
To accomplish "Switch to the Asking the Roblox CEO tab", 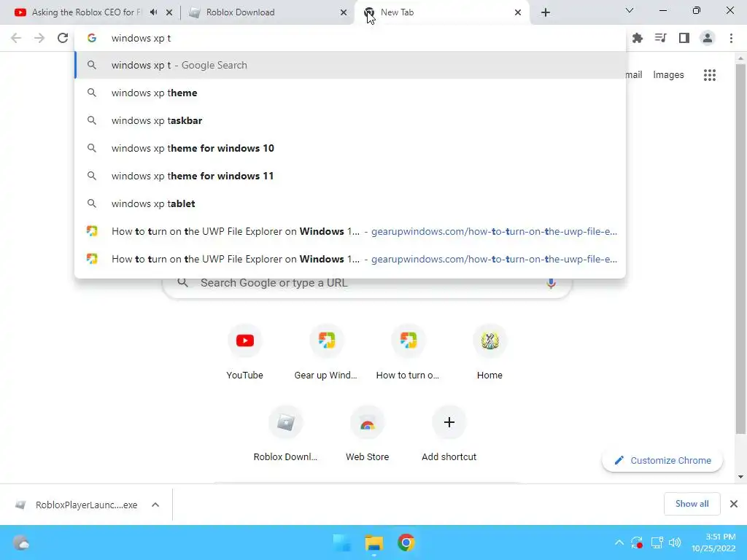I will tap(86, 12).
